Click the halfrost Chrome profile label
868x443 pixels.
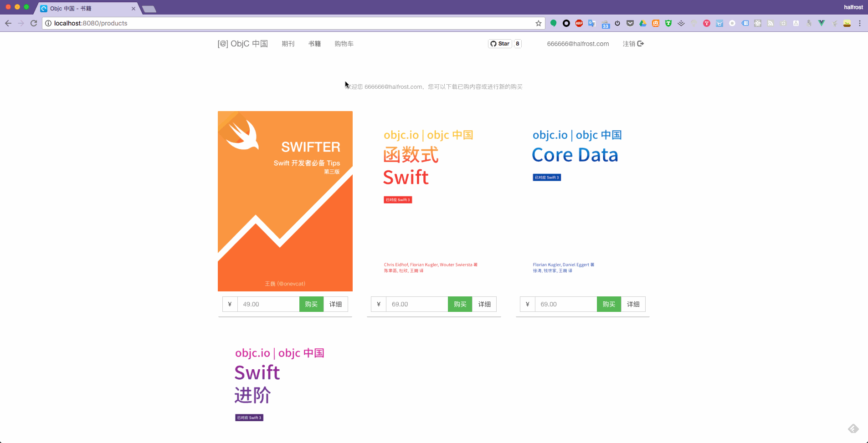[853, 7]
